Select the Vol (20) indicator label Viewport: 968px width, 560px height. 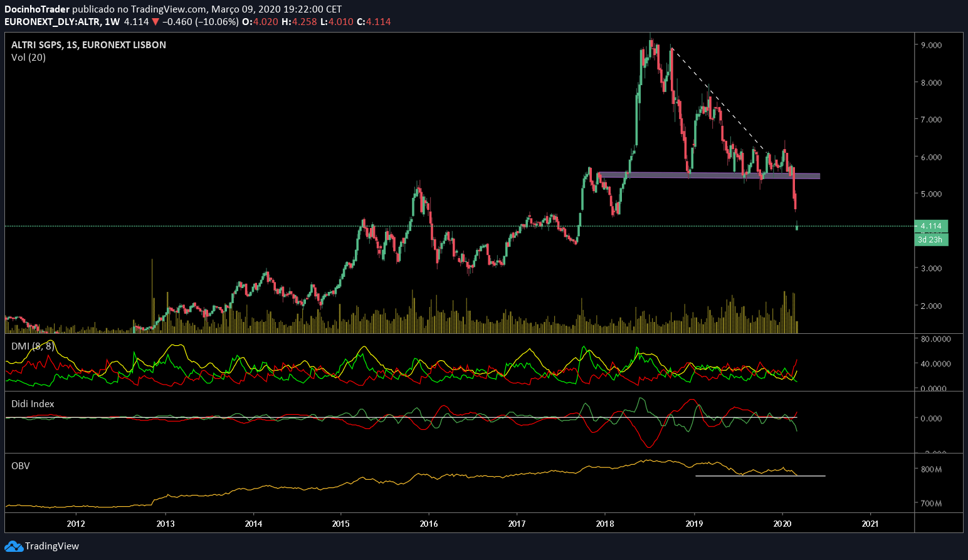28,58
